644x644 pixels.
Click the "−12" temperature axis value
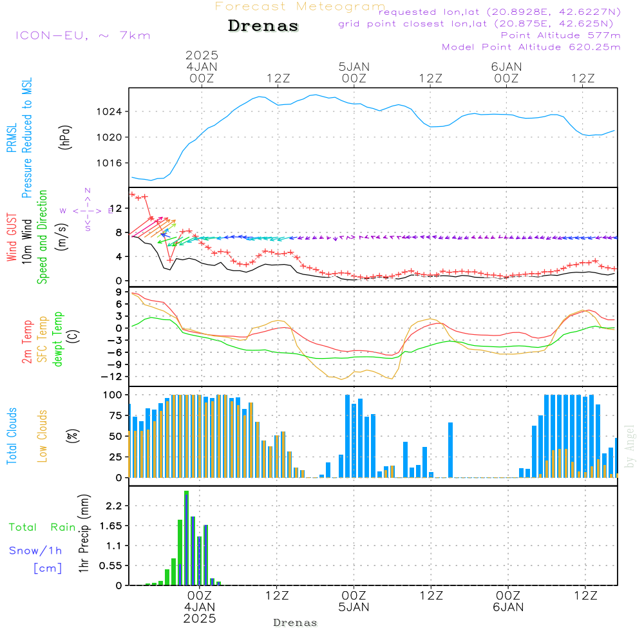coord(111,377)
